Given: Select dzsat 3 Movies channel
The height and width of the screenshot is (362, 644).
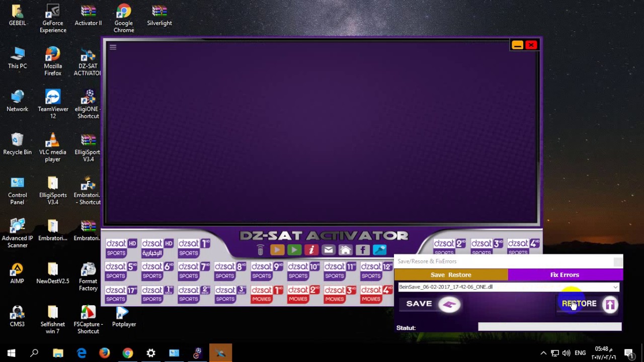Looking at the screenshot, I should click(x=340, y=294).
